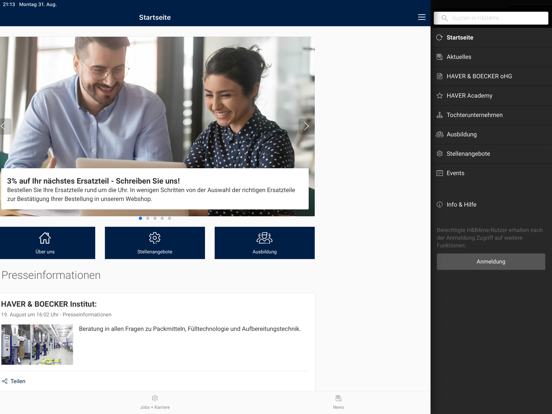Click the Aktuelles news icon
This screenshot has height=414, width=552.
[x=439, y=57]
